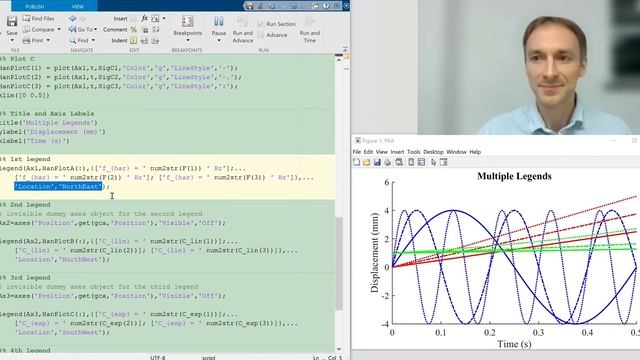The image size is (640, 360).
Task: Click the Run and Time button
Action: (309, 29)
